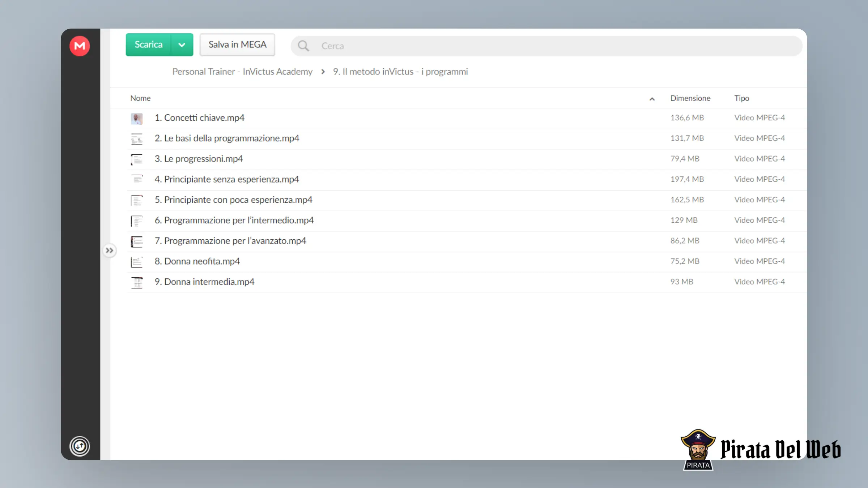Click thumbnail icon of 5. Principiante con poca esperienza.mp4
Viewport: 868px width, 488px height.
(x=137, y=200)
